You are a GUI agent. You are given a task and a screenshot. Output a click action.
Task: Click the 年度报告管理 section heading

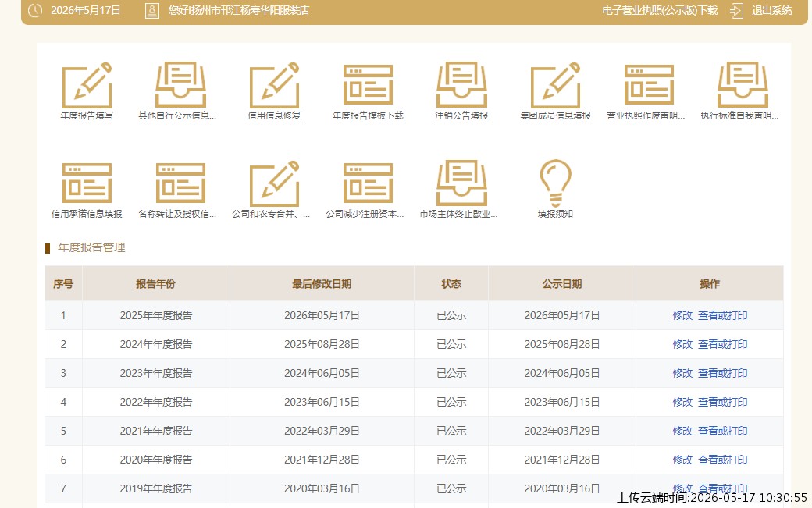[91, 248]
